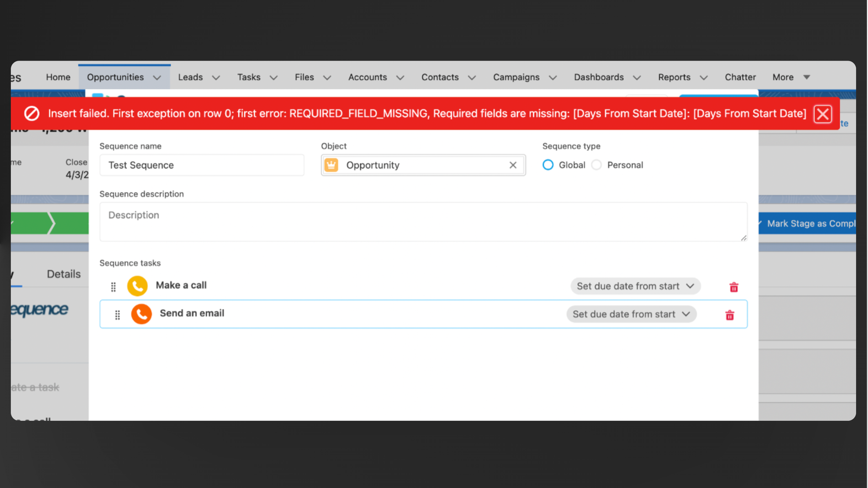Click the yellow phone icon for Make a call
The height and width of the screenshot is (488, 868).
tap(137, 286)
